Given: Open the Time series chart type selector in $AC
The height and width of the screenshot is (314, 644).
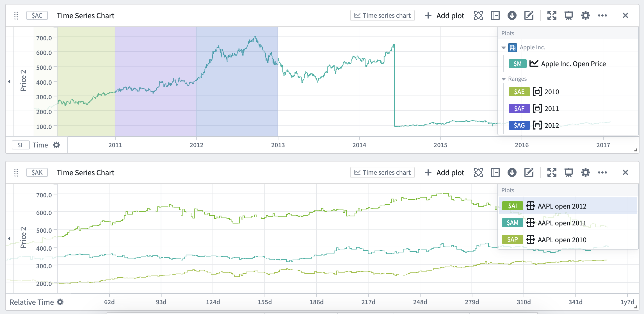Looking at the screenshot, I should 382,16.
